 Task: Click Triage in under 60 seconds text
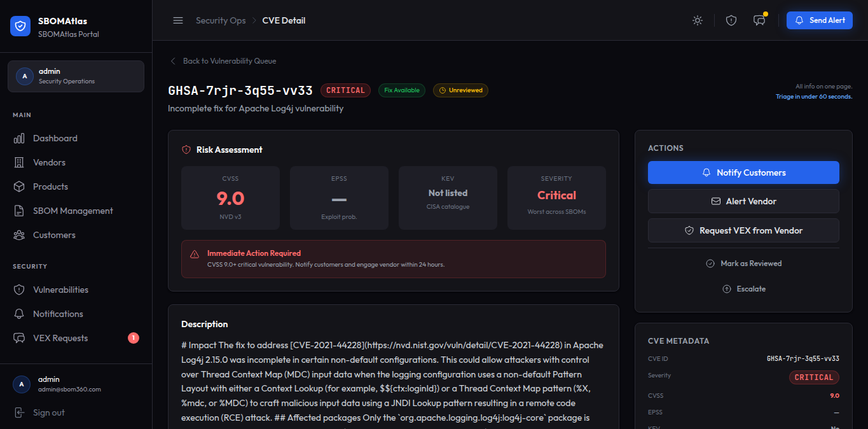(814, 97)
